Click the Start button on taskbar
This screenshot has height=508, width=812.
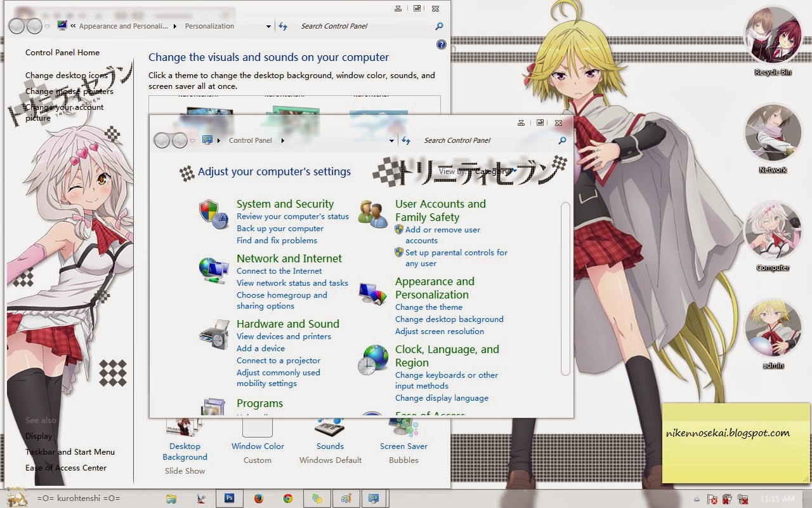click(16, 497)
